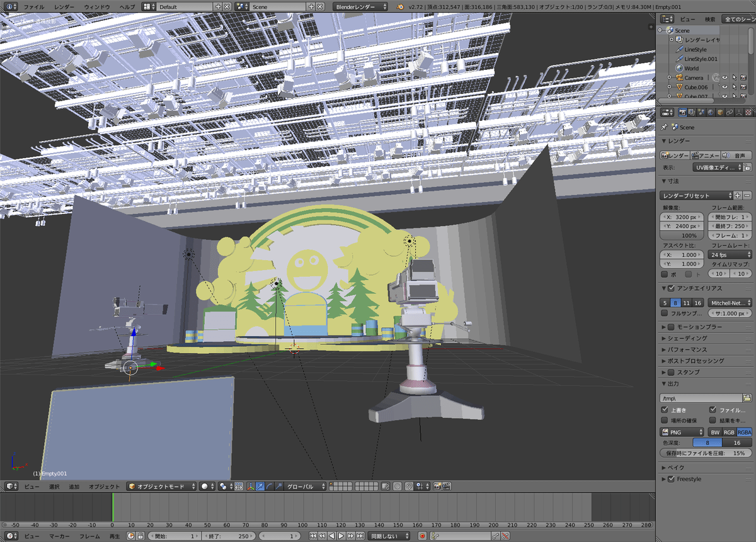Screen dimensions: 756x542
Task: Switch to Object properties cube icon
Action: (x=720, y=113)
